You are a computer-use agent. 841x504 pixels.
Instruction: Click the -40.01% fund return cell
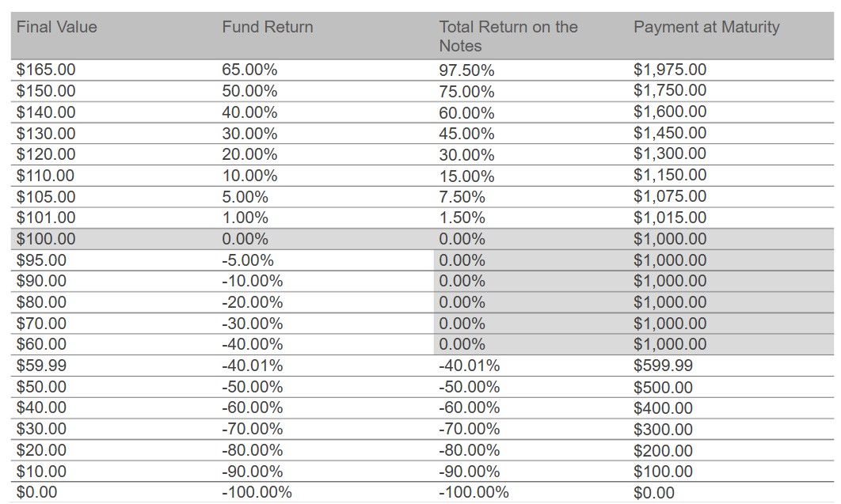[252, 366]
